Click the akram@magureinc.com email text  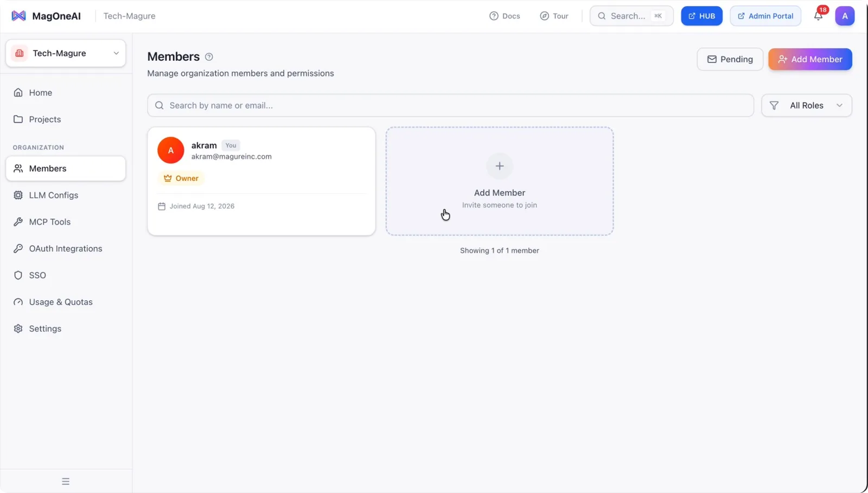pos(232,156)
